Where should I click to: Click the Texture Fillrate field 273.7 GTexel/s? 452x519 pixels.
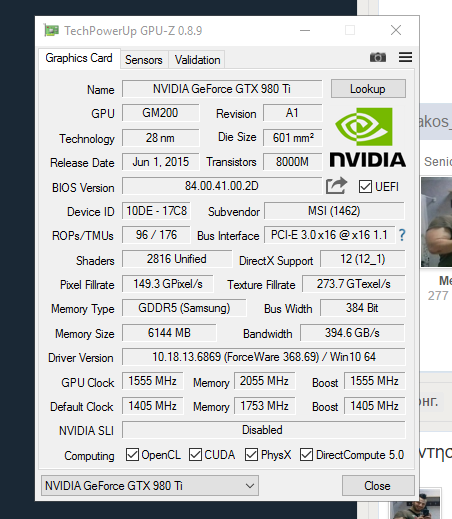354,284
